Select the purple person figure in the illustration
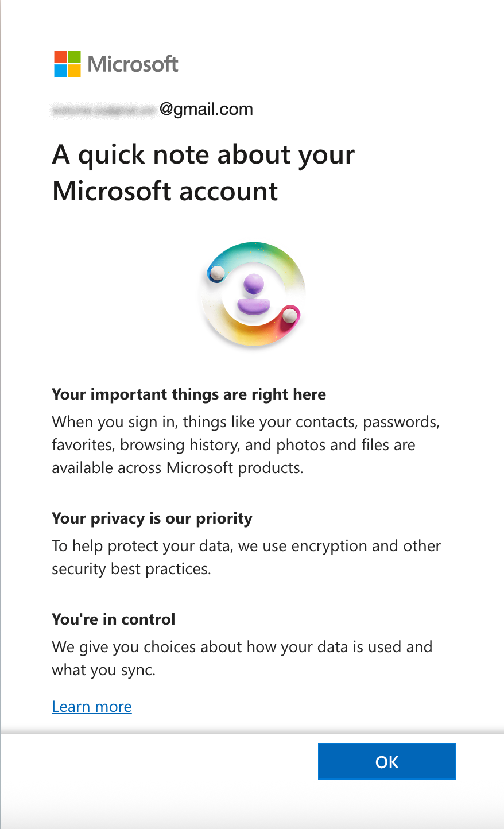Viewport: 504px width, 829px height. pos(253,296)
